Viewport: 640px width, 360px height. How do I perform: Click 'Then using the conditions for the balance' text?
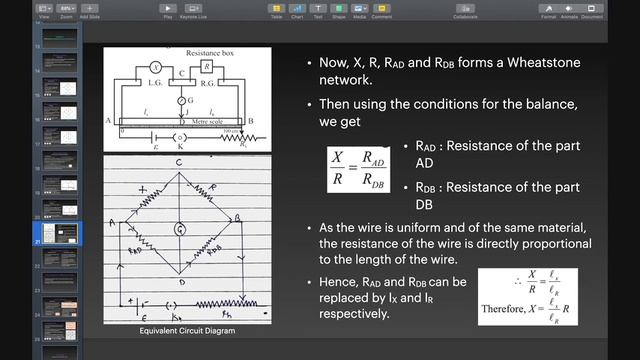448,113
